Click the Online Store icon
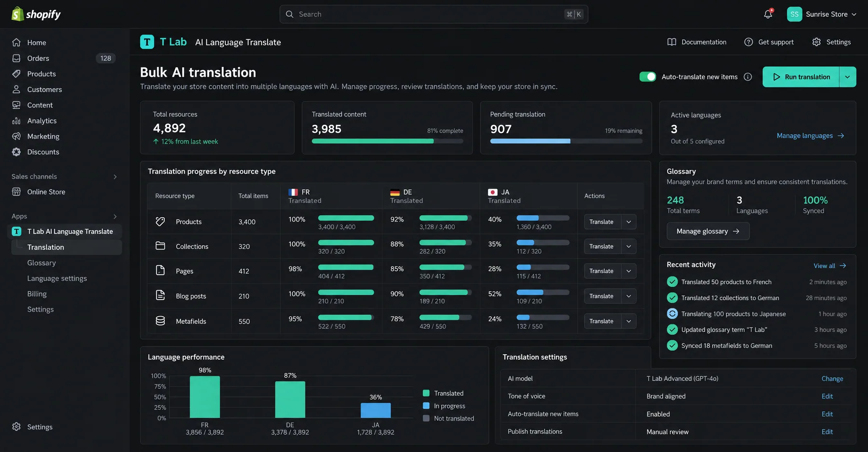This screenshot has height=452, width=868. tap(16, 192)
